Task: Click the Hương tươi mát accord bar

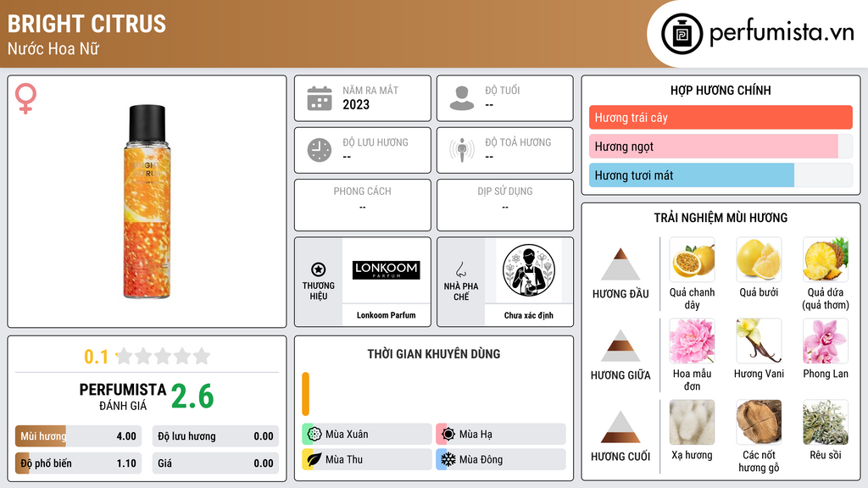Action: point(721,175)
